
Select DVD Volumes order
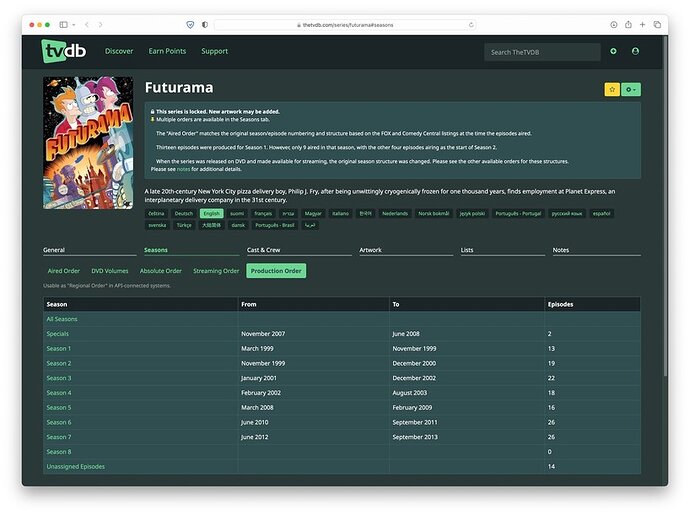pos(110,271)
